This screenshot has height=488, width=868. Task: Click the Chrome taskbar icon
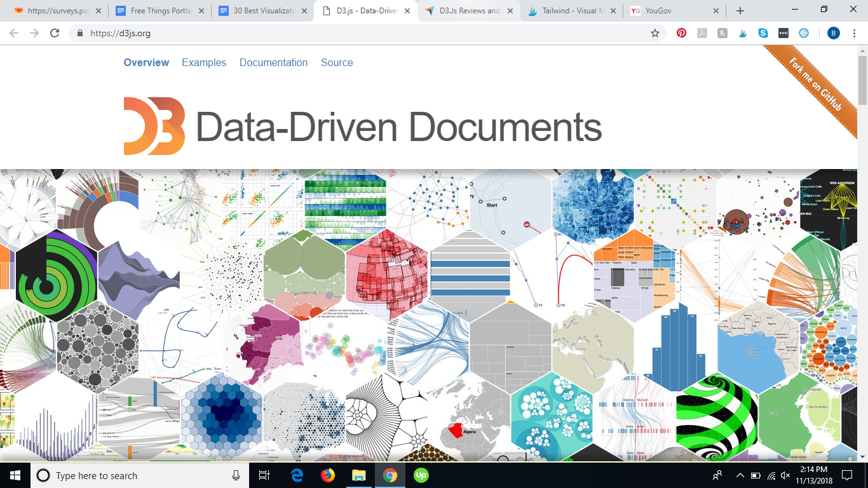tap(390, 475)
